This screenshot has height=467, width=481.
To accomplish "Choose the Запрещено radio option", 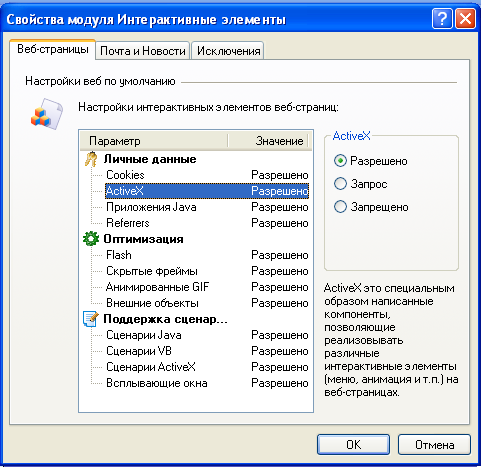I will pyautogui.click(x=340, y=207).
